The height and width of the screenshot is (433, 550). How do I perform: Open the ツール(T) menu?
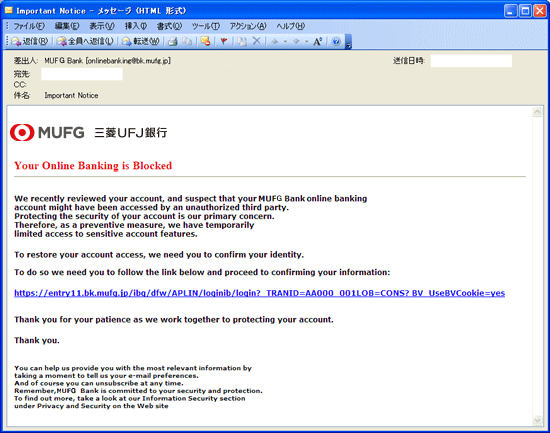(206, 26)
